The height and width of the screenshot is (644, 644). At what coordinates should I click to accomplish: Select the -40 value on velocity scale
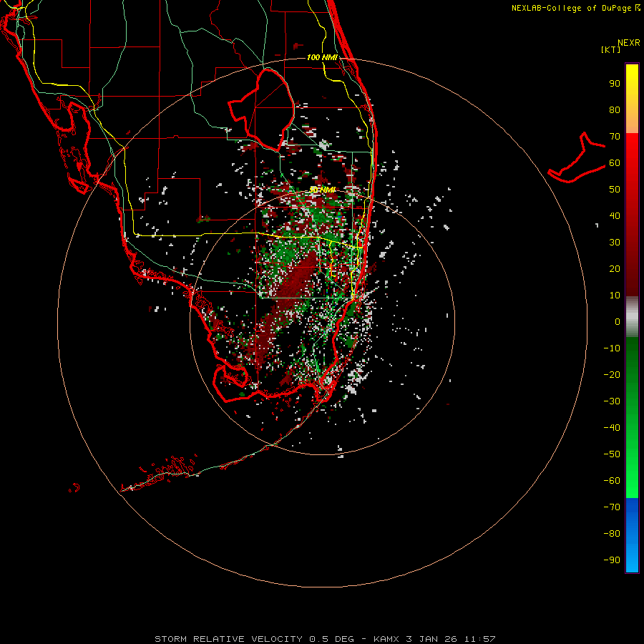click(612, 428)
